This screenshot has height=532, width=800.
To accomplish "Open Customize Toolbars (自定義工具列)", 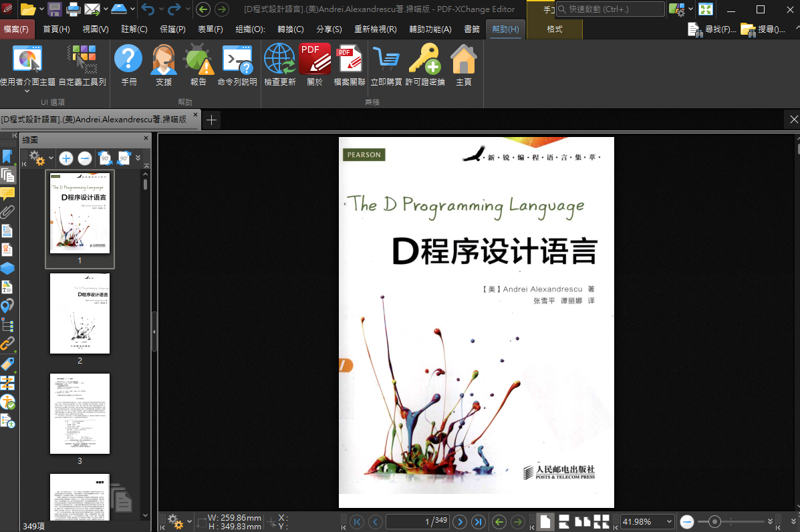I will 82,66.
